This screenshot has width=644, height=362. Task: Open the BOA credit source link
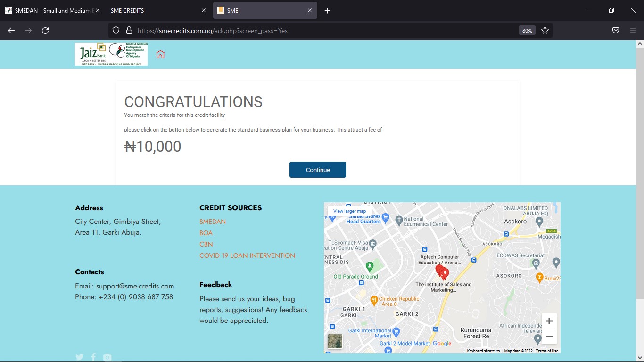pos(206,233)
